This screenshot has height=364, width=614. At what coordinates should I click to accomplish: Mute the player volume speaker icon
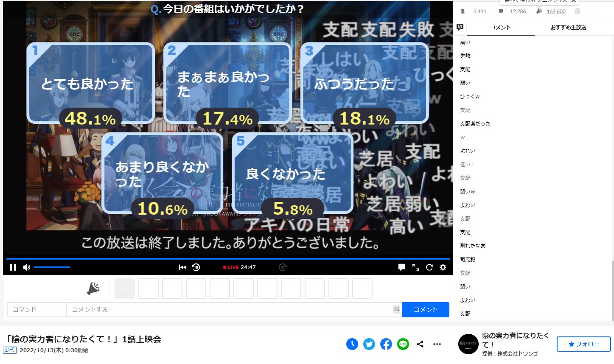27,267
